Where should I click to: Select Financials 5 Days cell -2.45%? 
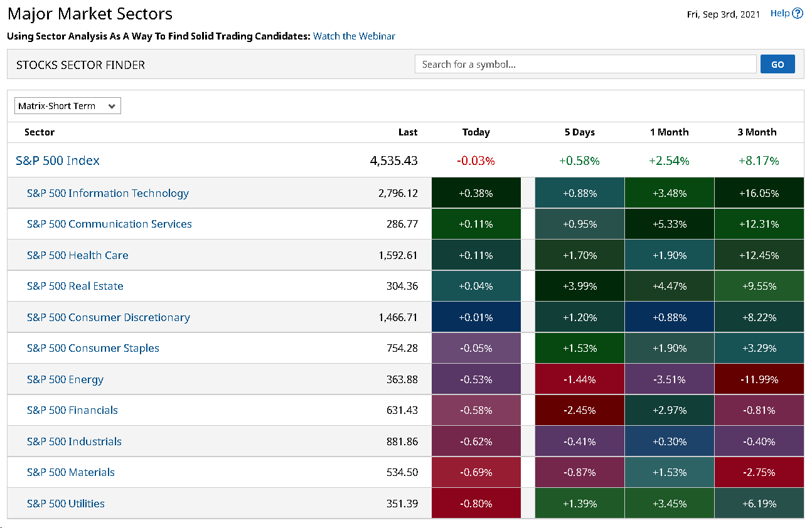(580, 410)
